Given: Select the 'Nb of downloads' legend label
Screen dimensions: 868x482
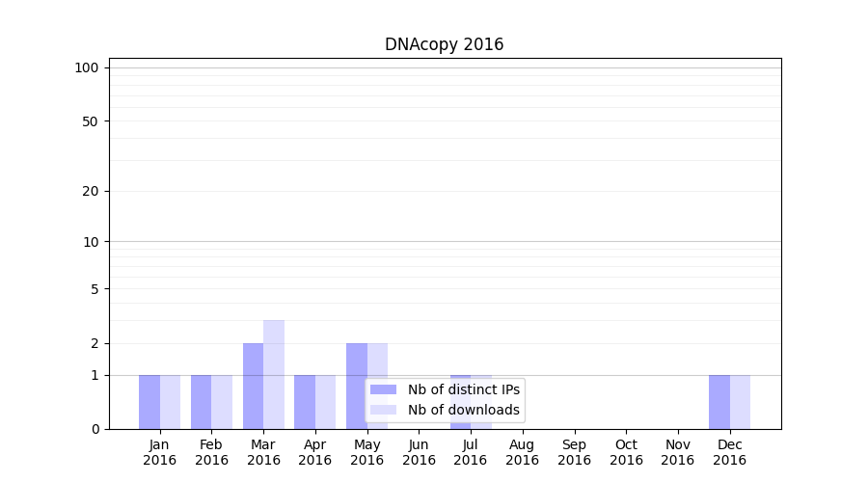Looking at the screenshot, I should (463, 410).
